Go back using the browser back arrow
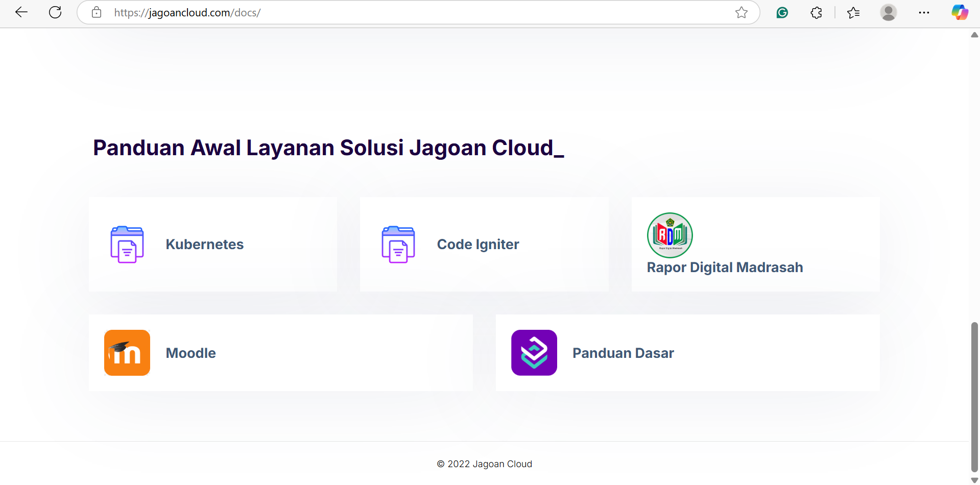 (21, 12)
